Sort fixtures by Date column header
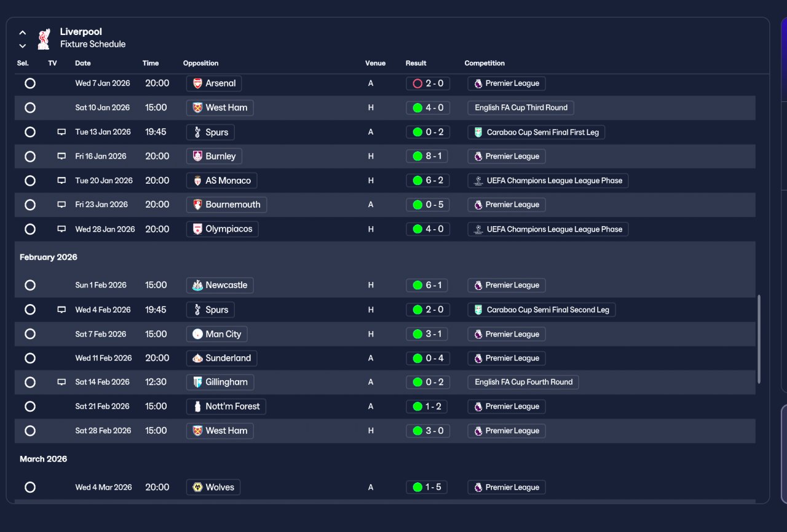This screenshot has height=532, width=787. pyautogui.click(x=83, y=63)
